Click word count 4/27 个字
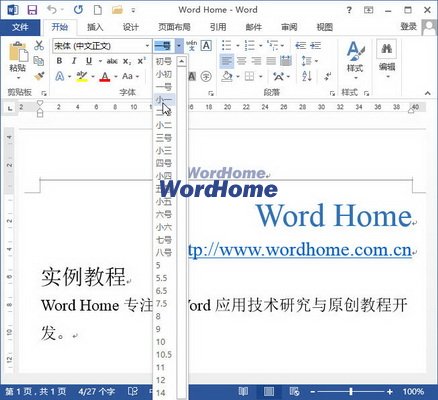The height and width of the screenshot is (400, 438). pos(97,392)
